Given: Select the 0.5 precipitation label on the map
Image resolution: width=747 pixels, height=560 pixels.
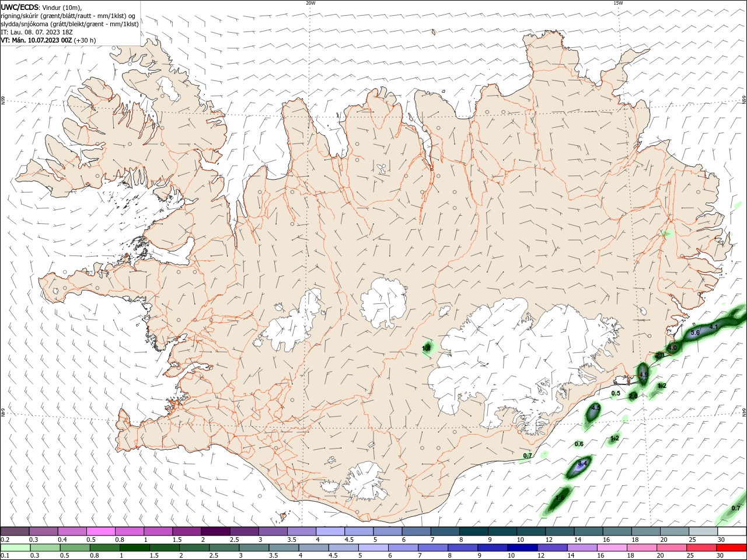Looking at the screenshot, I should coord(616,393).
